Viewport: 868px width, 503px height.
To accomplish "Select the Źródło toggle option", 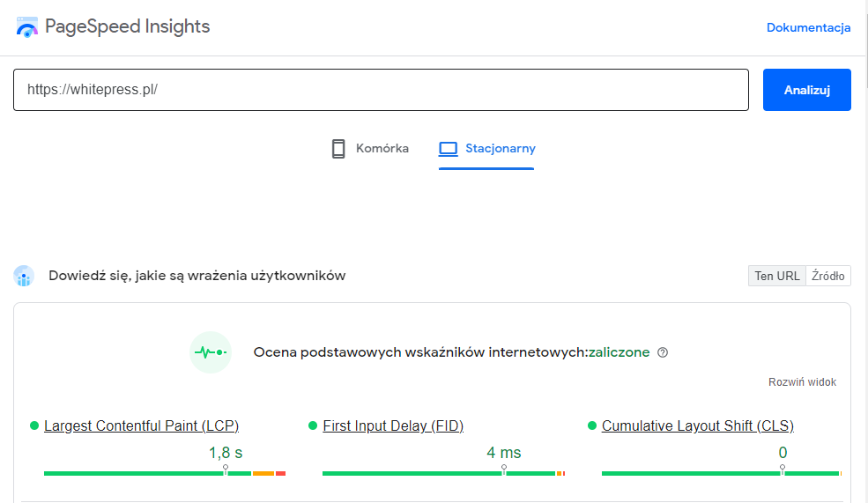I will [828, 276].
